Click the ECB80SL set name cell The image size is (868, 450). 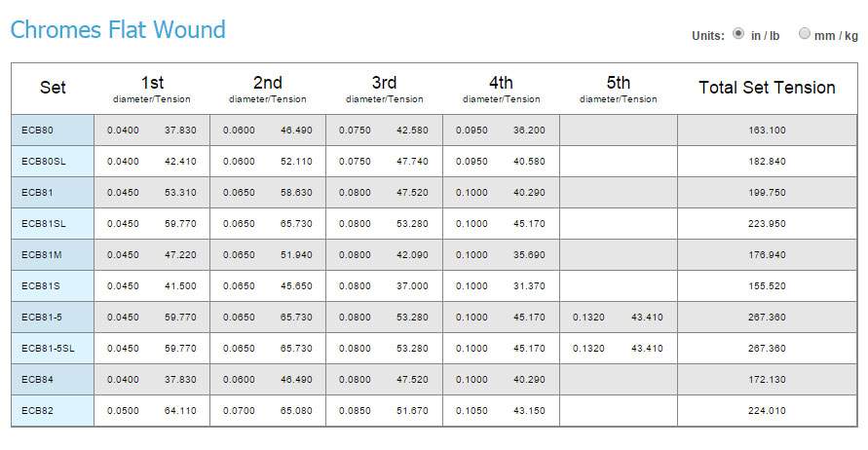click(53, 162)
